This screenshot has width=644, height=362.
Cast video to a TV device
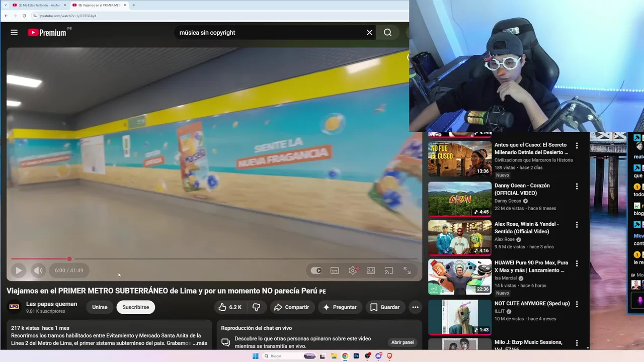pos(389,270)
